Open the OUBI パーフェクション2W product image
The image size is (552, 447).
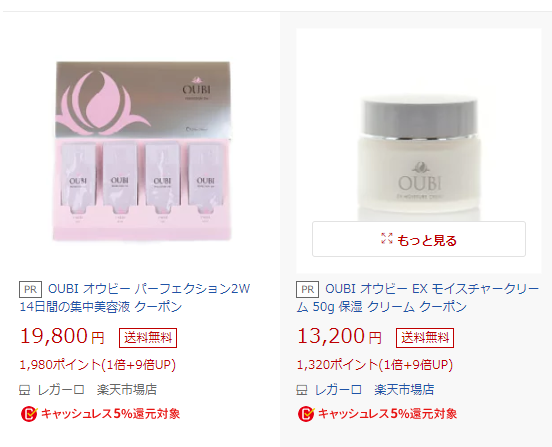tap(142, 151)
